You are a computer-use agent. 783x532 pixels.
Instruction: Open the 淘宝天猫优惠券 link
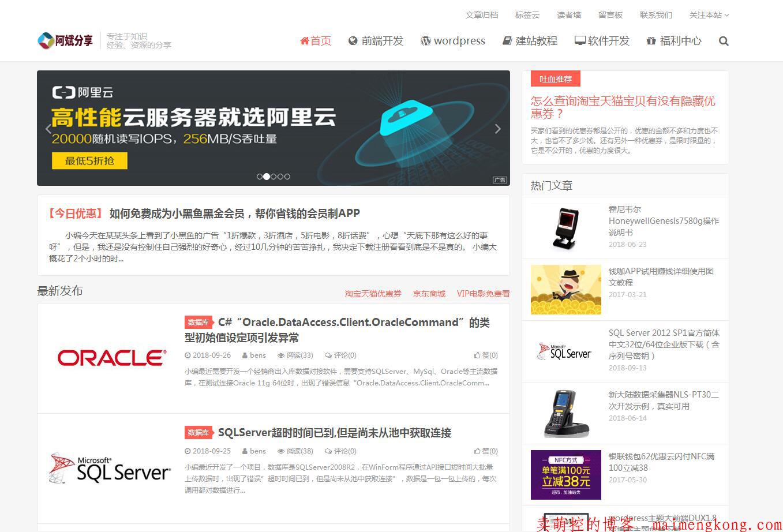click(x=373, y=294)
